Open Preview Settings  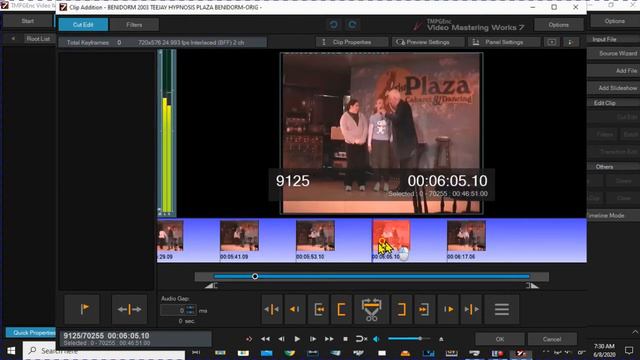point(428,42)
